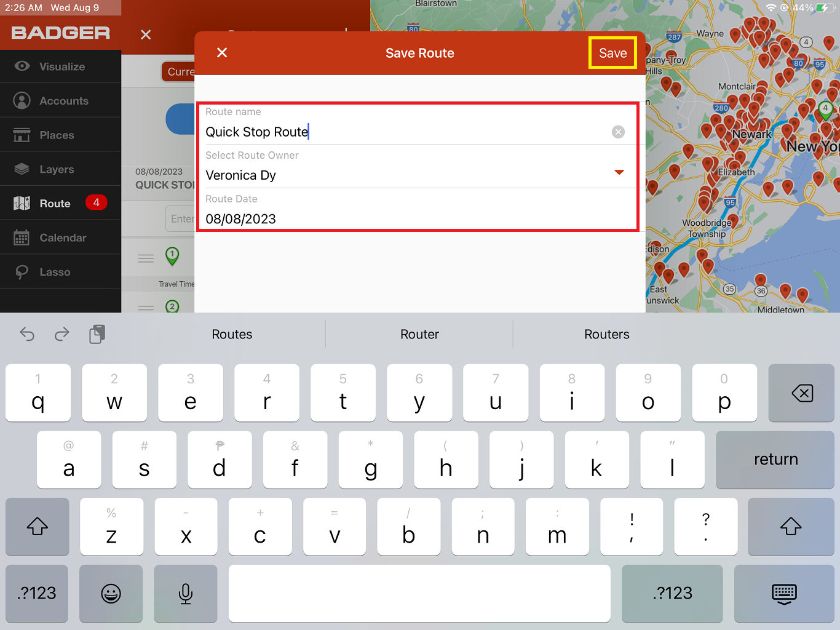Tap the green pin 4 on the map
This screenshot has height=630, width=840.
(825, 111)
